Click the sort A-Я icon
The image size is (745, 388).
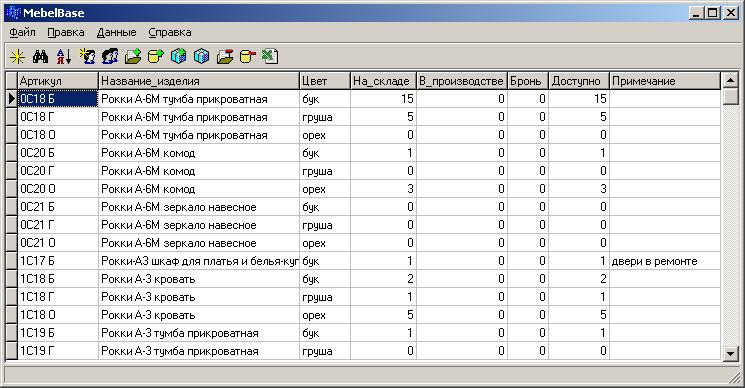pos(64,57)
